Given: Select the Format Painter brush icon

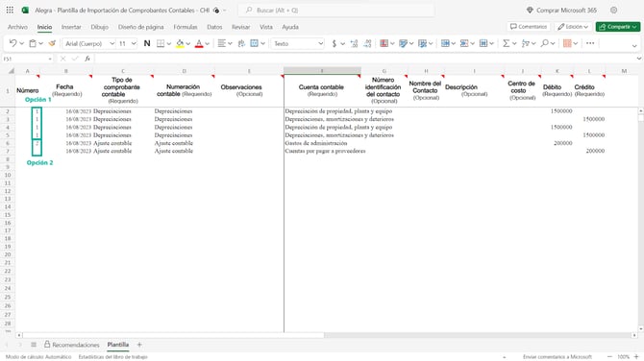Looking at the screenshot, I should pos(52,43).
